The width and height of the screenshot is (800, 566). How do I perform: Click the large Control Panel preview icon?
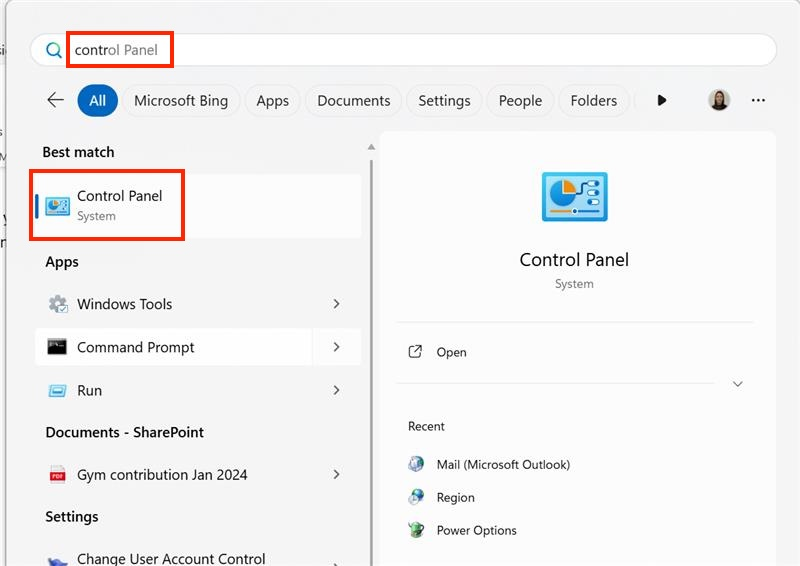574,196
